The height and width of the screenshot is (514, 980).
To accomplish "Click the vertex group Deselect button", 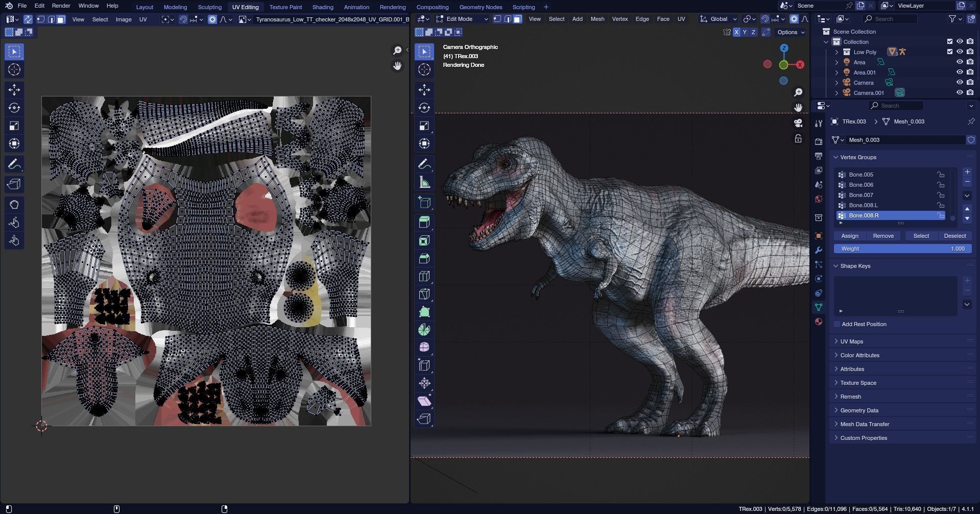I will tap(954, 236).
